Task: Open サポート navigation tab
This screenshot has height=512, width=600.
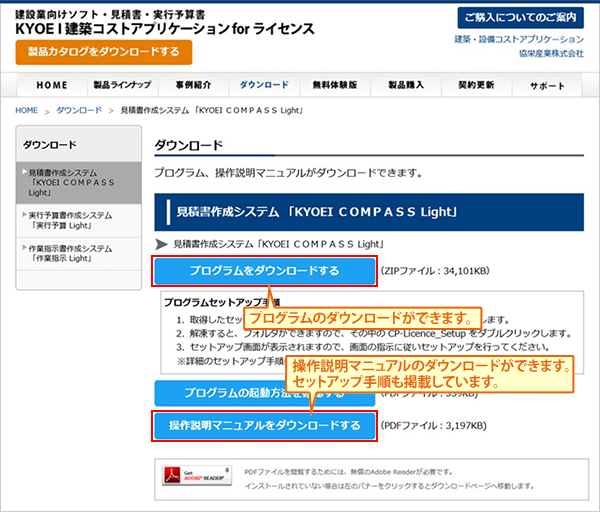Action: 547,85
